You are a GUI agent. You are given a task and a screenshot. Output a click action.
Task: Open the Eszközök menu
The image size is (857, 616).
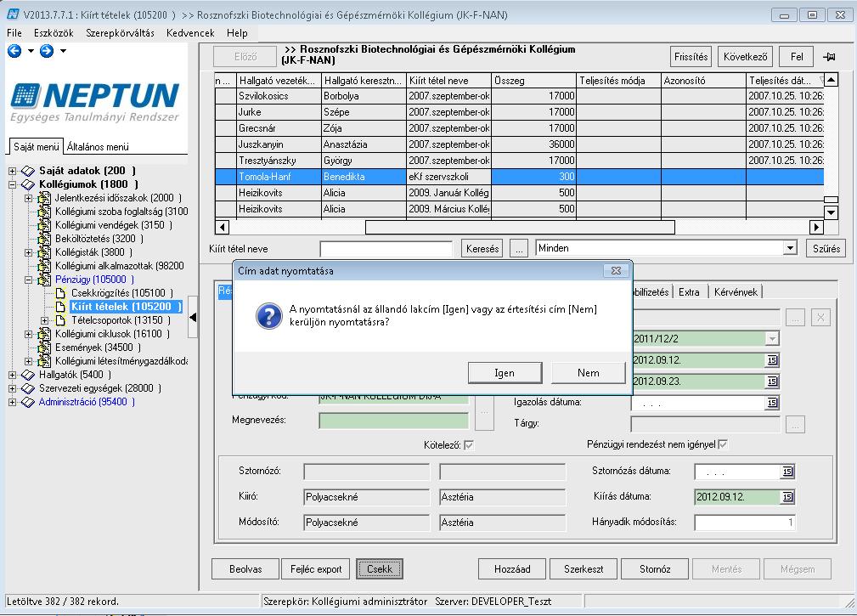point(54,33)
